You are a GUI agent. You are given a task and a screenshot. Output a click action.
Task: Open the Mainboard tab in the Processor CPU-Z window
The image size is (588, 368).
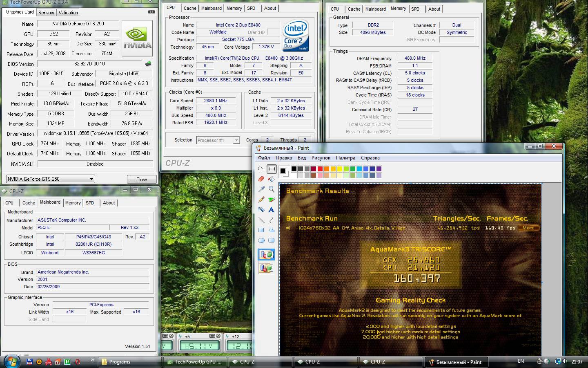pos(212,8)
